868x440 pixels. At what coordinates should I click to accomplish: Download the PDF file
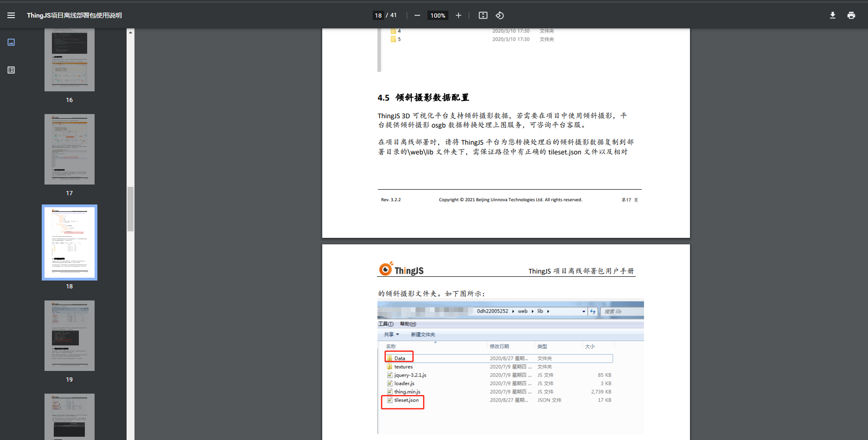[833, 15]
